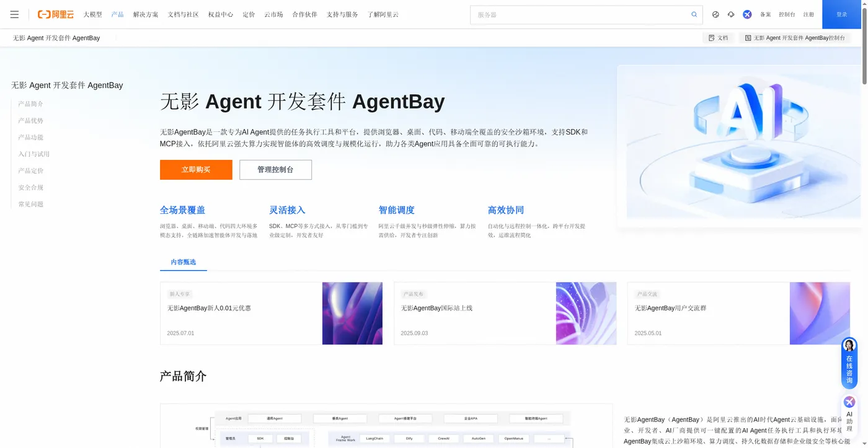
Task: Click the date 2025.07.01
Action: [180, 333]
